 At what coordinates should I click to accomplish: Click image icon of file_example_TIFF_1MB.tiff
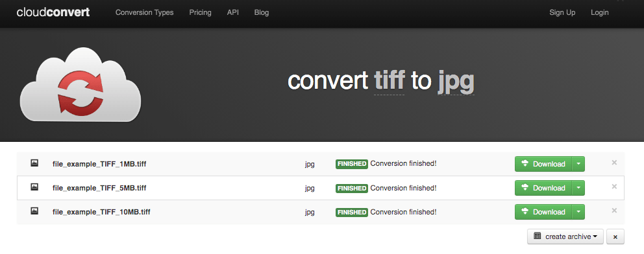tap(34, 163)
